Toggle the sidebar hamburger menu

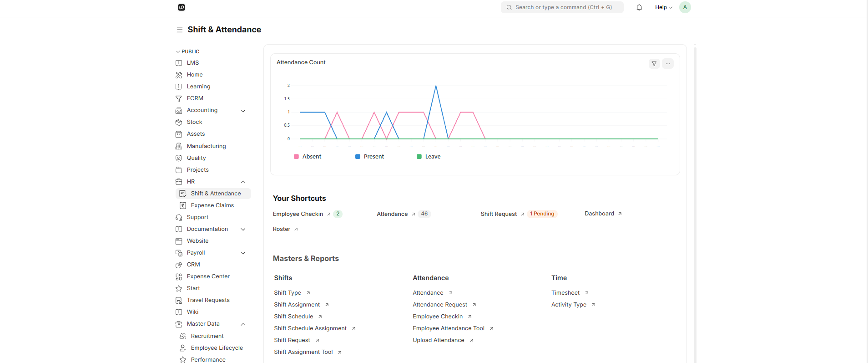180,30
